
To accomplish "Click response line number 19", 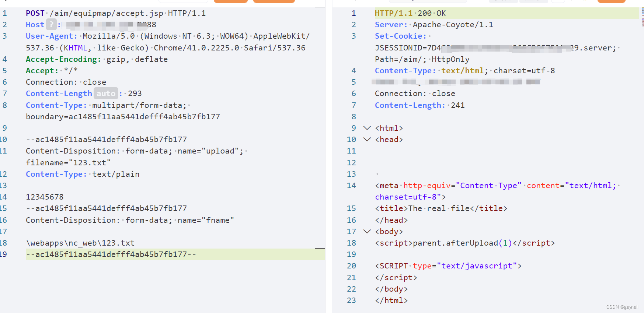I will tap(351, 254).
